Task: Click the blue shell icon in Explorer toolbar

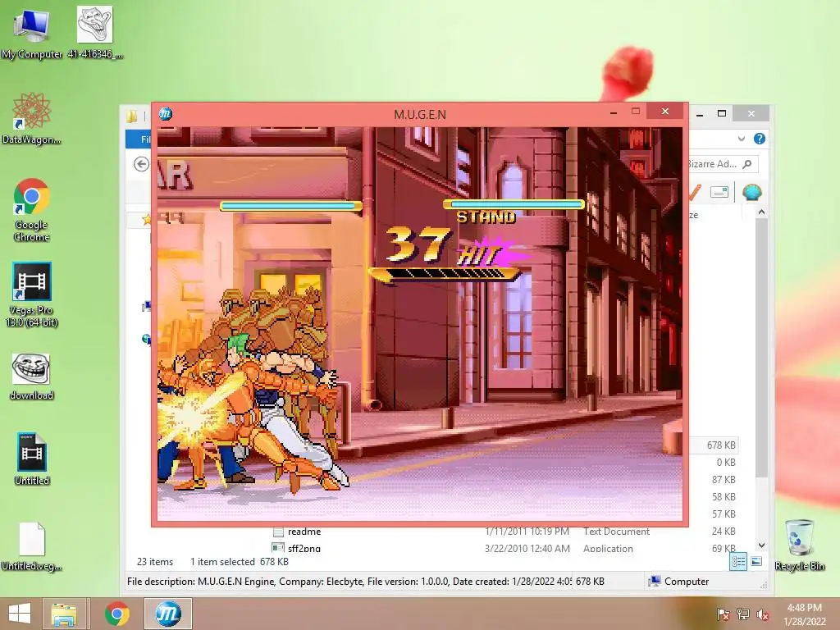Action: (x=751, y=192)
